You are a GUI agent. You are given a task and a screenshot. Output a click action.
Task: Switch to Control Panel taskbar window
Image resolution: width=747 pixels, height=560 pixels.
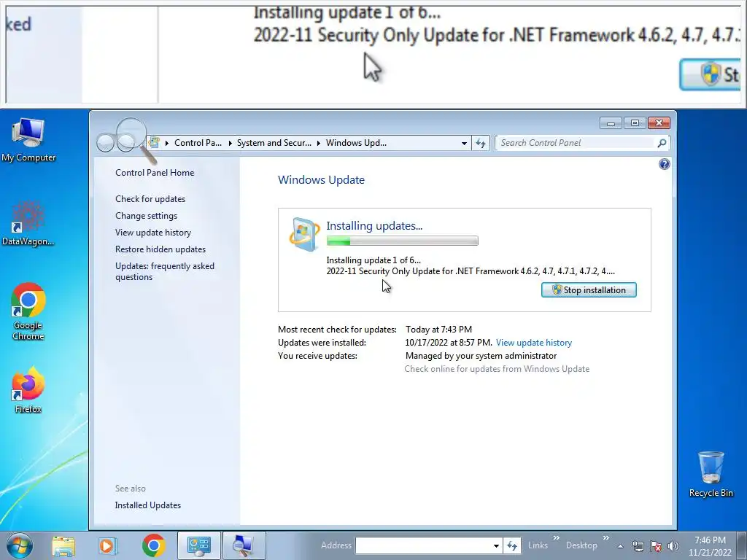click(198, 545)
